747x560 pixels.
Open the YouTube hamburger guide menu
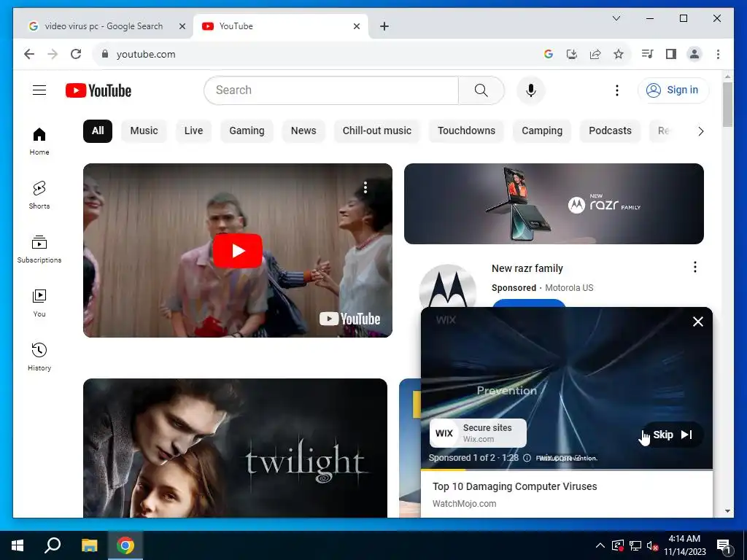(x=39, y=90)
